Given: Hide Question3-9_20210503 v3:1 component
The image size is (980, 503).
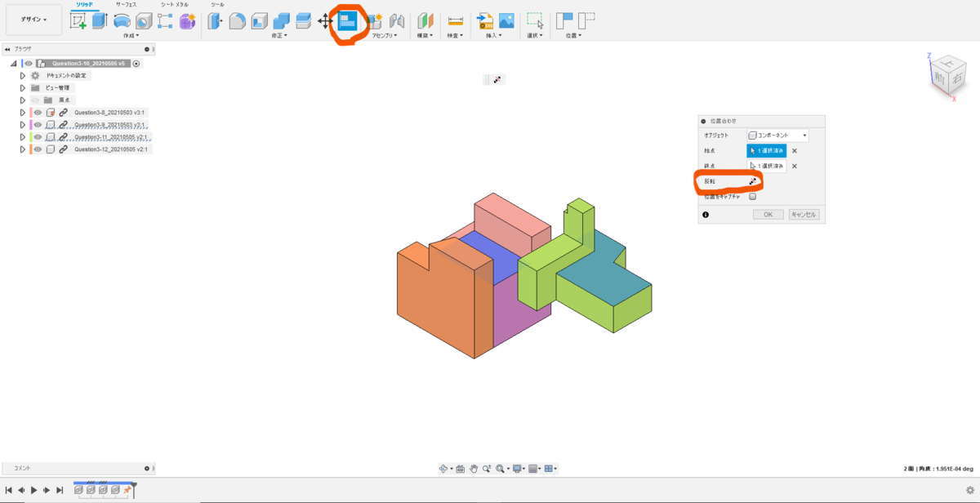Looking at the screenshot, I should [38, 125].
